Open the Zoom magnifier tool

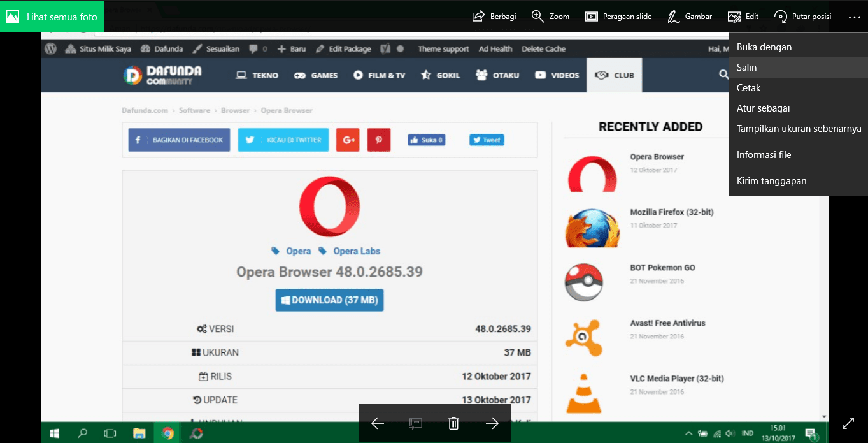(550, 17)
